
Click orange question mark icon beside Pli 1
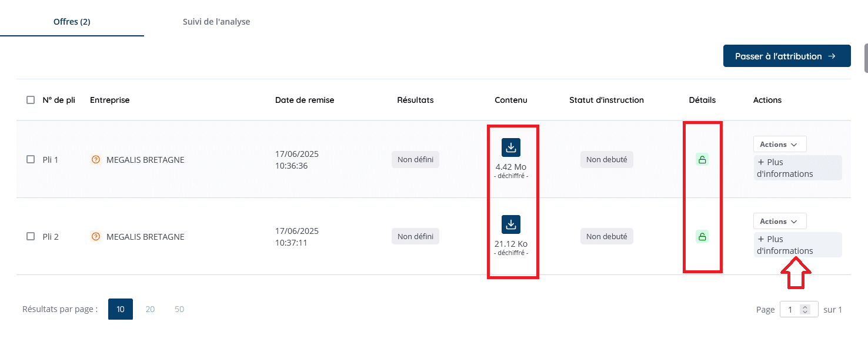click(96, 159)
